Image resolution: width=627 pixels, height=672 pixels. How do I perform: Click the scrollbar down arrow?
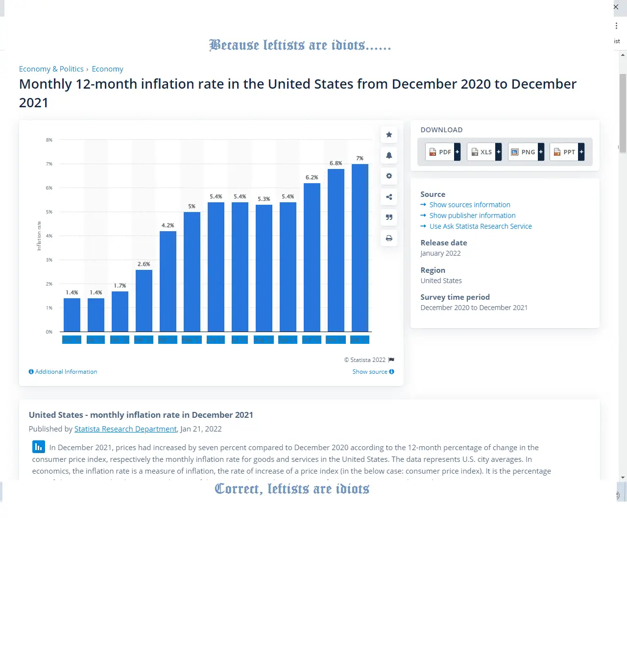(623, 477)
